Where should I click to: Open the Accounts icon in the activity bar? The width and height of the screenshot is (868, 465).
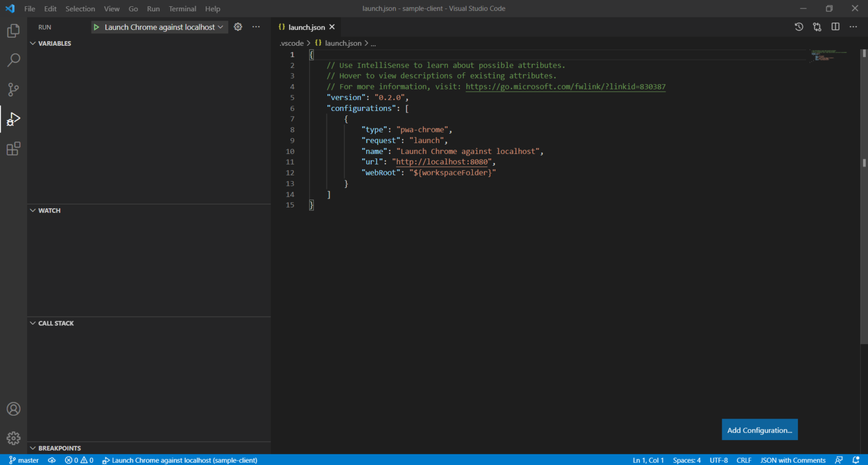click(13, 408)
